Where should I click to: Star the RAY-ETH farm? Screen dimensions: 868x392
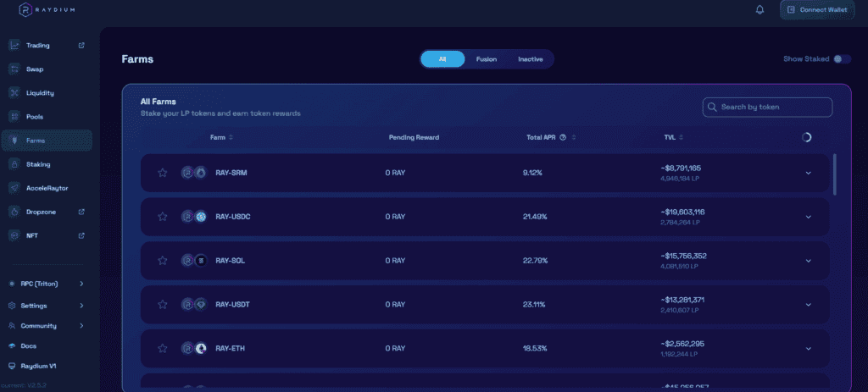tap(162, 348)
